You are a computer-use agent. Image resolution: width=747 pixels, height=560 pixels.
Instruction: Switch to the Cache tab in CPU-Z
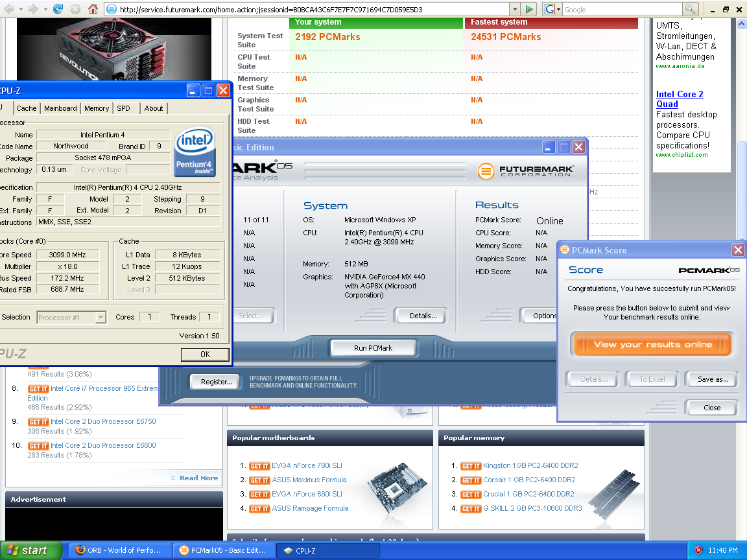26,108
